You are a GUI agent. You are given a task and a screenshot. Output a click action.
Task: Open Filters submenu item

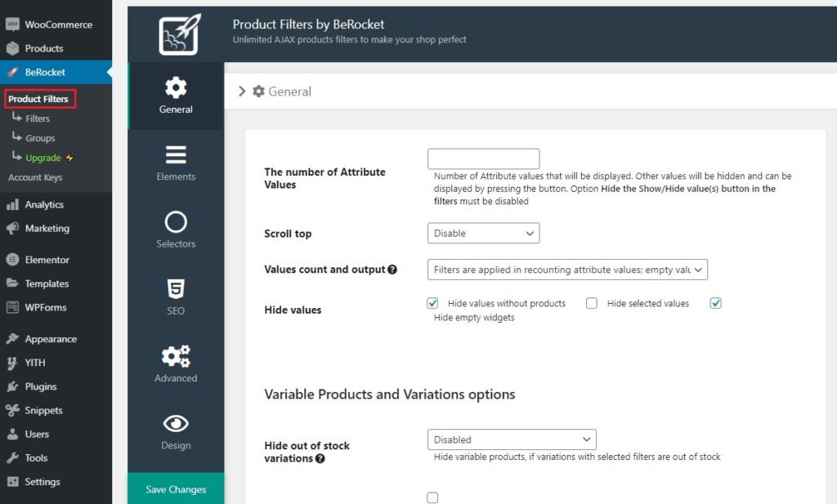[38, 118]
